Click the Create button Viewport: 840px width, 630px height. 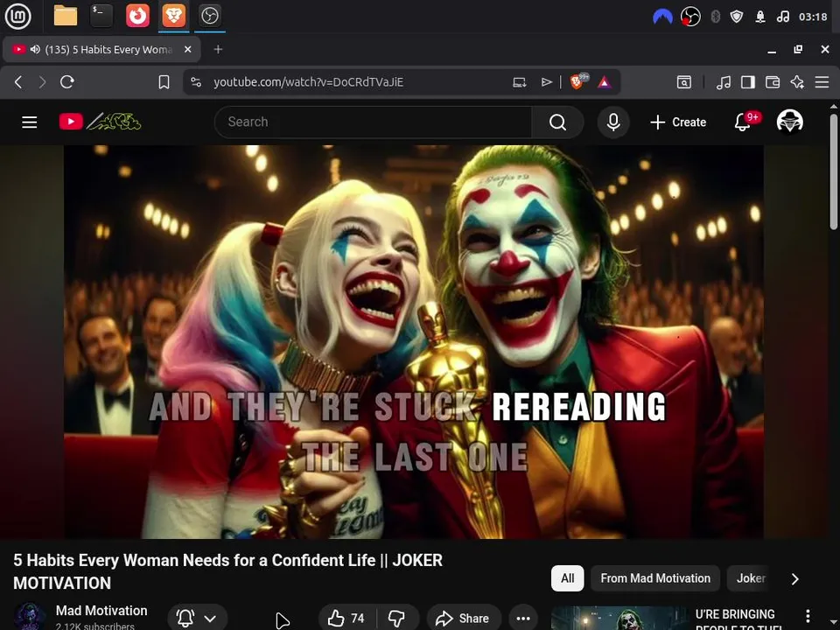pyautogui.click(x=678, y=122)
